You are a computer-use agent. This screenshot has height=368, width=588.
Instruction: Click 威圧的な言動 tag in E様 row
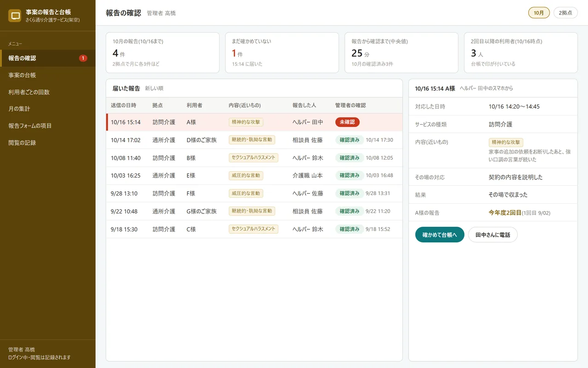[x=246, y=175]
